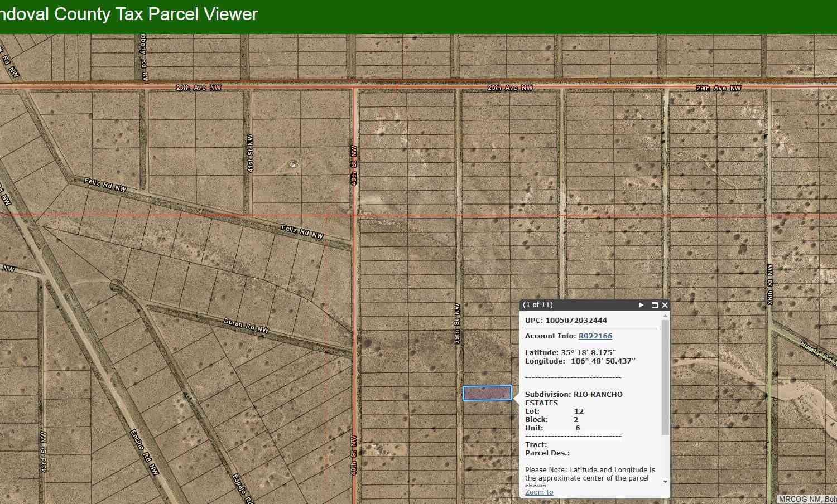
Task: Click the Duran Rd NW street label
Action: click(x=246, y=326)
